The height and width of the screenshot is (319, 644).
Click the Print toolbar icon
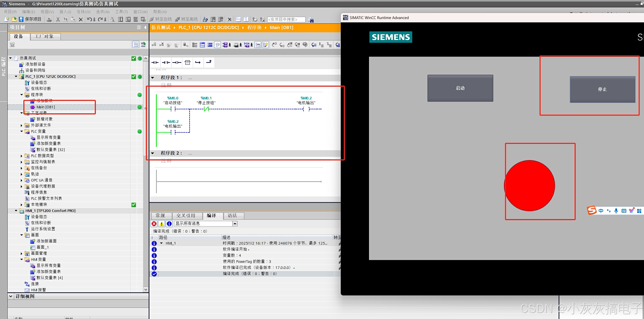click(x=49, y=19)
